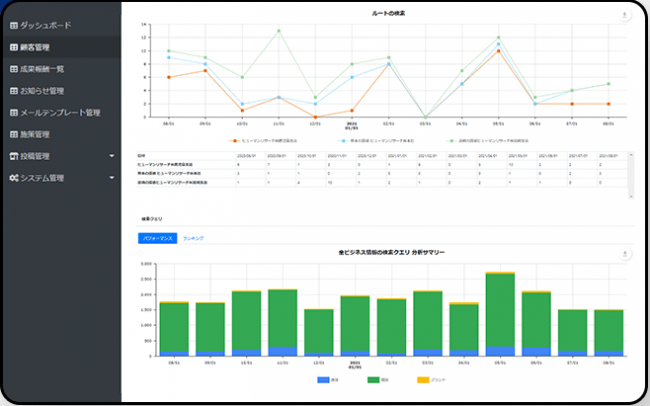Click the 検索クエリ section heading

(152, 219)
